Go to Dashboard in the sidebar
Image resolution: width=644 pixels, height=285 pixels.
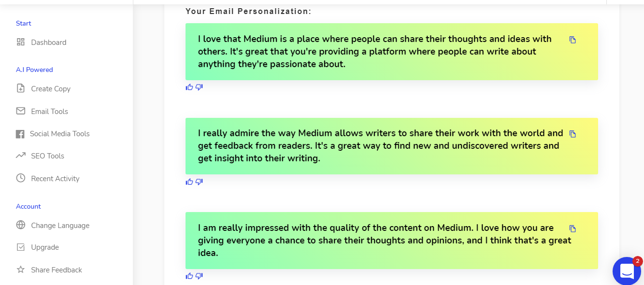point(48,43)
